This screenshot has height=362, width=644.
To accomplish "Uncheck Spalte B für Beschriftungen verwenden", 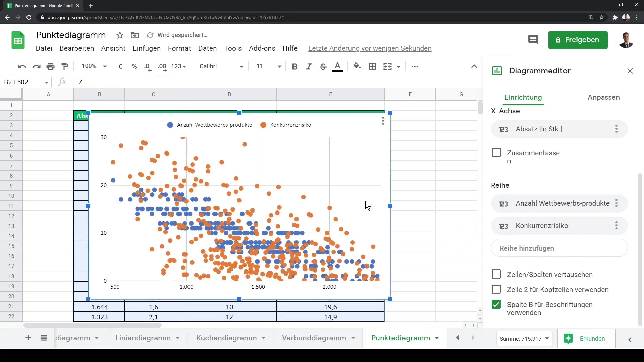I will [496, 304].
